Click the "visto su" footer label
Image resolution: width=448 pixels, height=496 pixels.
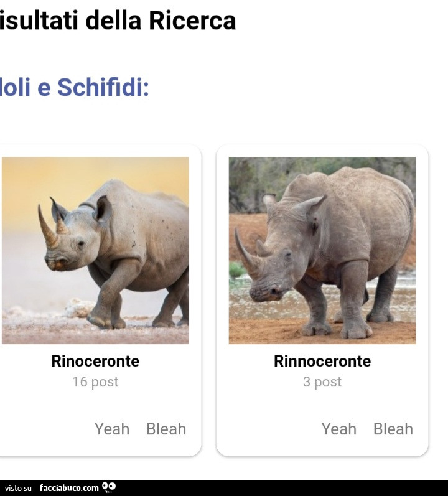(x=19, y=489)
